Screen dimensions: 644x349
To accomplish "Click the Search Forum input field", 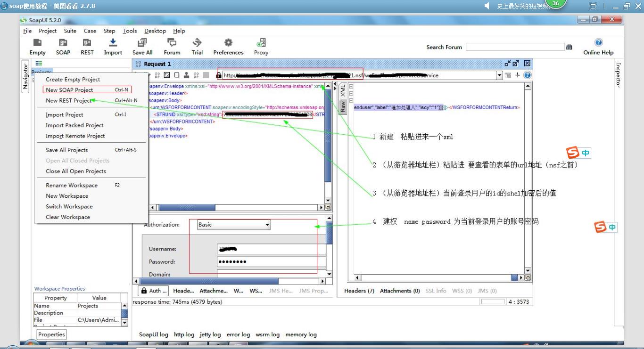I will (x=515, y=47).
